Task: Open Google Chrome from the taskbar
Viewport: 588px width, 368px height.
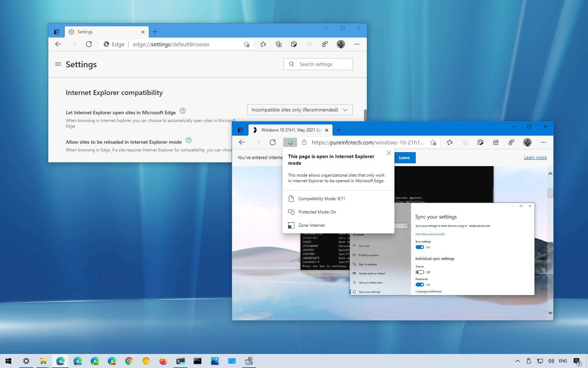Action: [129, 361]
